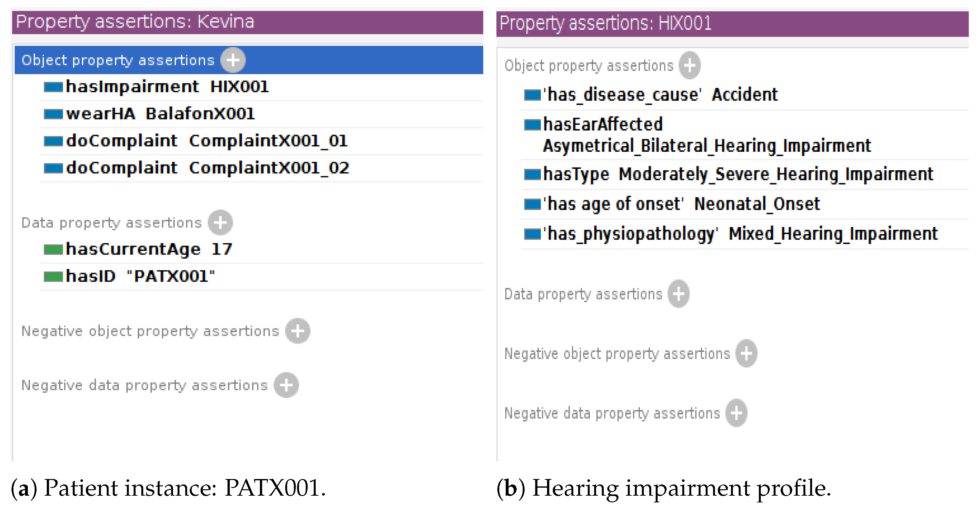Add object property assertion for HIX001
Viewport: 980px width, 512px height.
click(690, 65)
